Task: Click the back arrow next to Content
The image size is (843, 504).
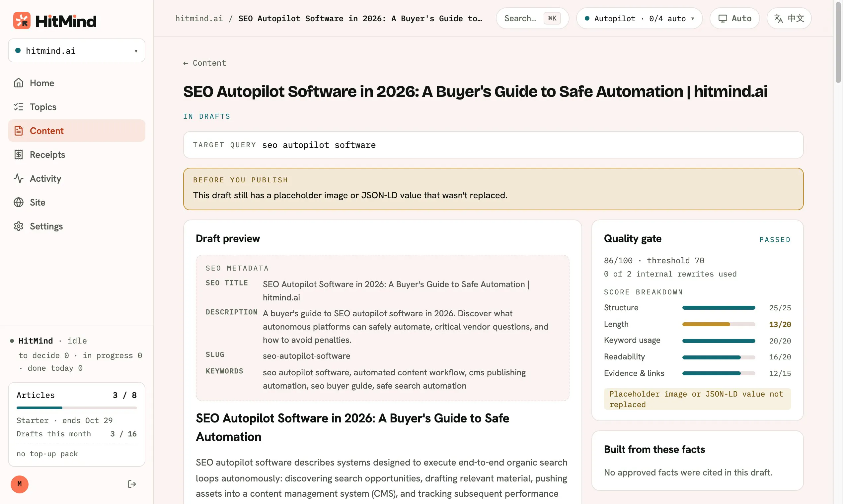Action: [x=186, y=63]
